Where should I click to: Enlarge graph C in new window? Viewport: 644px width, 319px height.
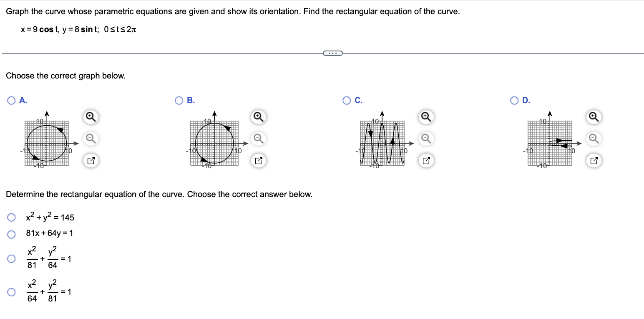coord(426,161)
